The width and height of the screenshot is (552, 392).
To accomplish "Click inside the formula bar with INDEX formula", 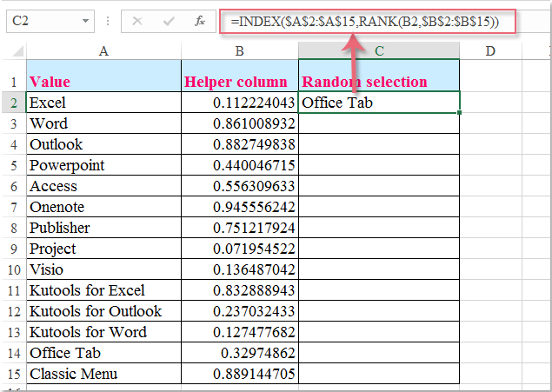I will coord(368,22).
